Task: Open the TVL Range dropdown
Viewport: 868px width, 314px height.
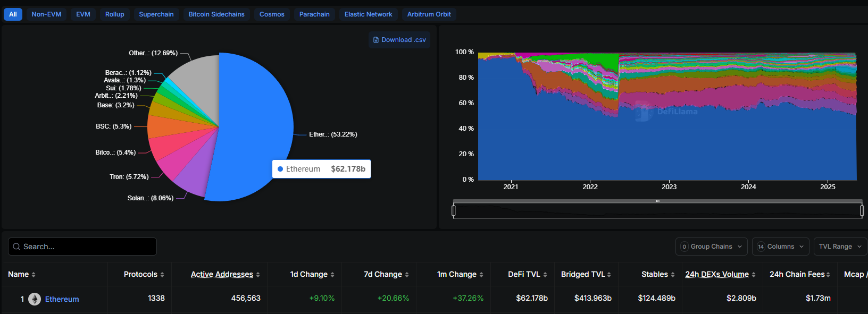Action: (840, 247)
